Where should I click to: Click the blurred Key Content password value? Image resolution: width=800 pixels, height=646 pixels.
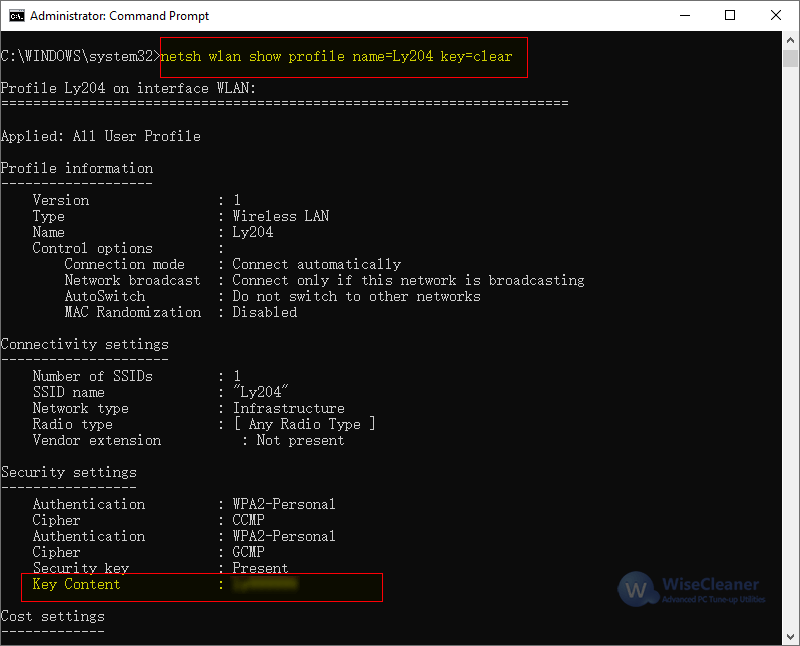click(265, 584)
